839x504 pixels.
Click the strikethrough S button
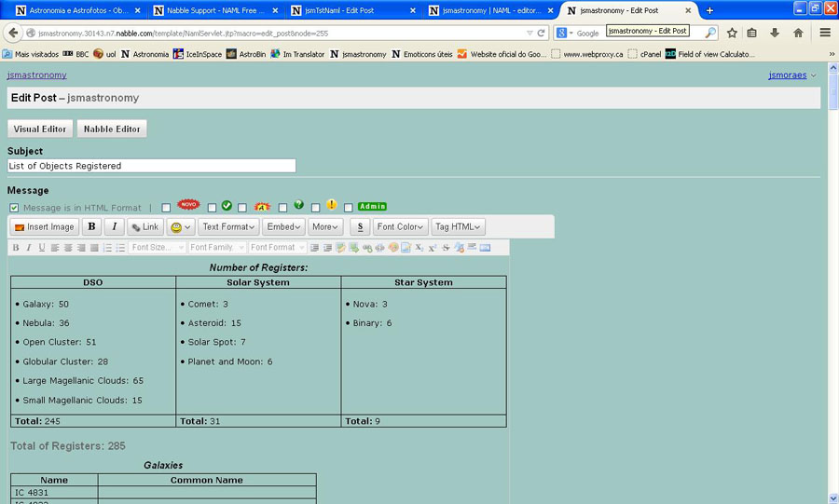coord(361,226)
